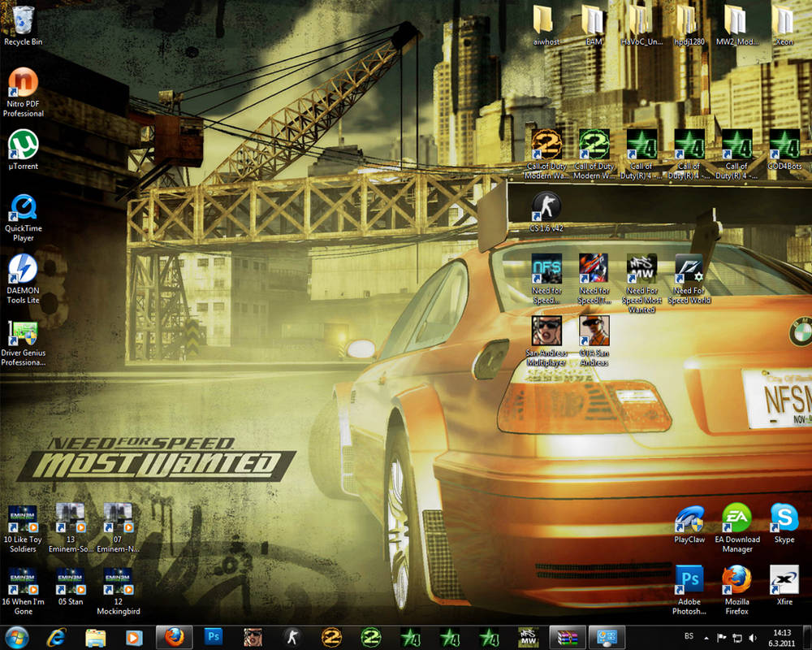Viewport: 812px width, 650px height.
Task: Click the Skype desktop shortcut
Action: [x=784, y=517]
